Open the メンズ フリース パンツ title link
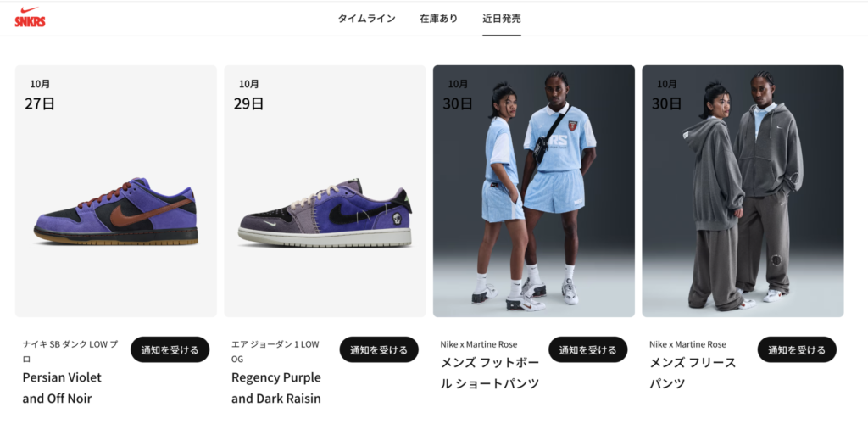The height and width of the screenshot is (424, 868). [x=693, y=373]
